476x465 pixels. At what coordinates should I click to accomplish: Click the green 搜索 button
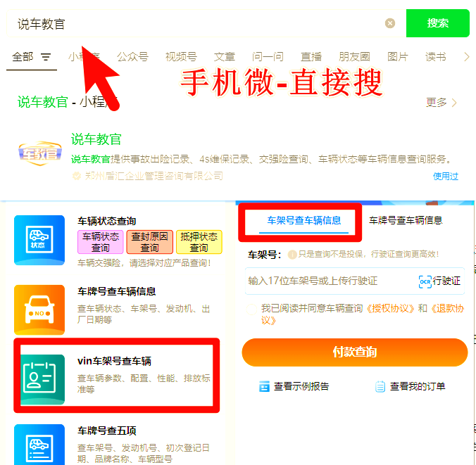click(437, 23)
